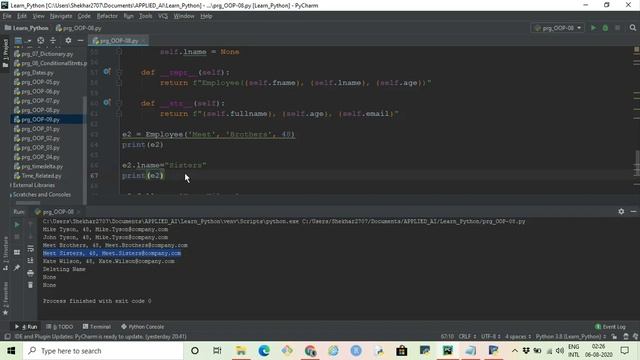
Task: Open Project panel settings gear
Action: coord(68,40)
